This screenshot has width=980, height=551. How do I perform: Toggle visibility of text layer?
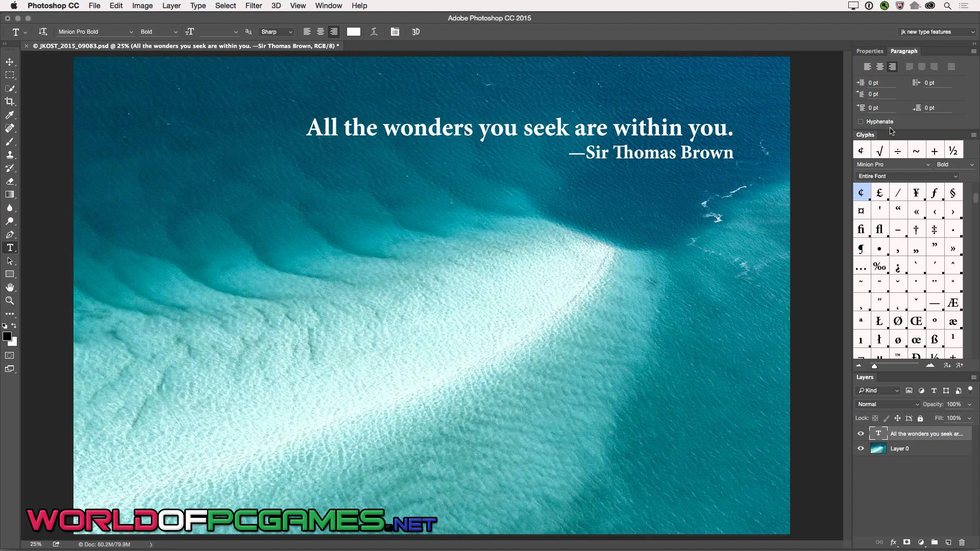(860, 433)
